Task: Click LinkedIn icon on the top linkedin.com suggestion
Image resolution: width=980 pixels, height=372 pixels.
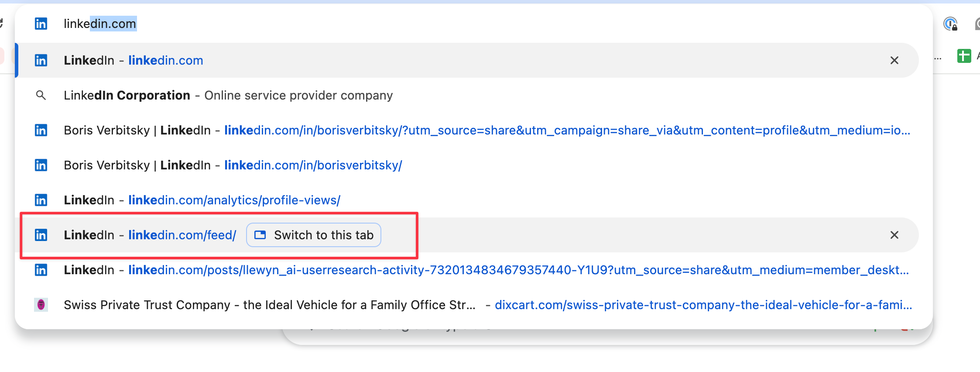Action: [x=41, y=60]
